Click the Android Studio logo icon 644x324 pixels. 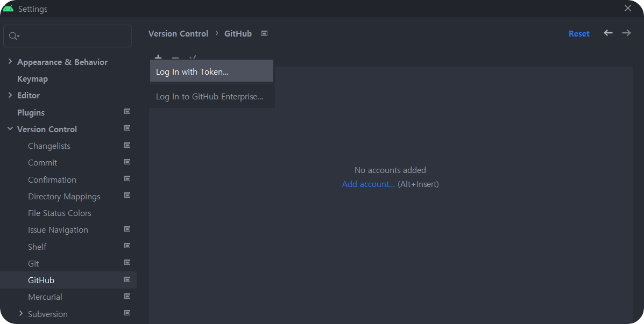tap(8, 8)
